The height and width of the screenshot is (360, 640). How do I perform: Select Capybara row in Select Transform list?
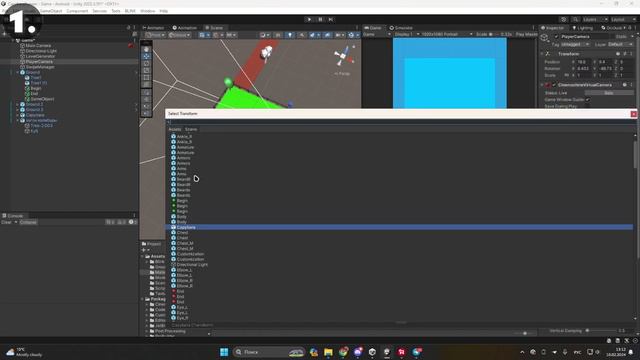(399, 227)
